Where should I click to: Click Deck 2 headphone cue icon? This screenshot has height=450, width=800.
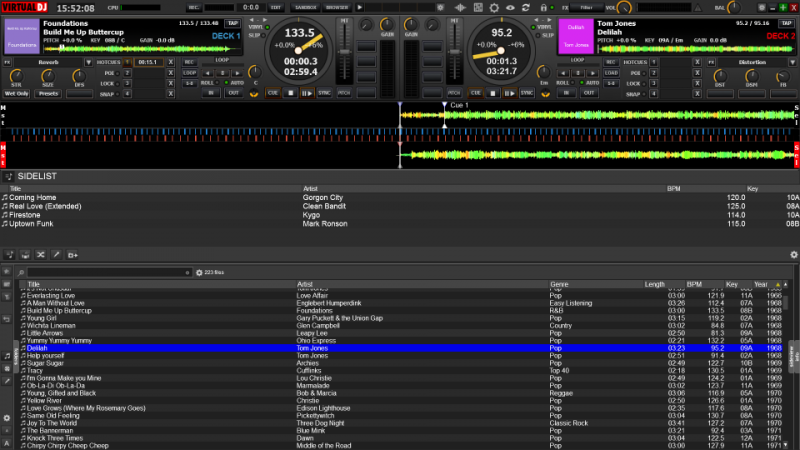[545, 94]
